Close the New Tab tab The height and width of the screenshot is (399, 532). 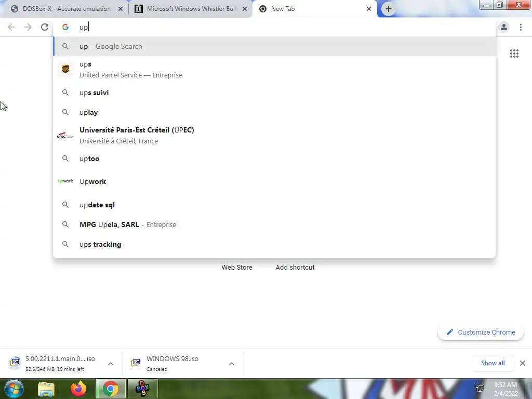pyautogui.click(x=369, y=9)
